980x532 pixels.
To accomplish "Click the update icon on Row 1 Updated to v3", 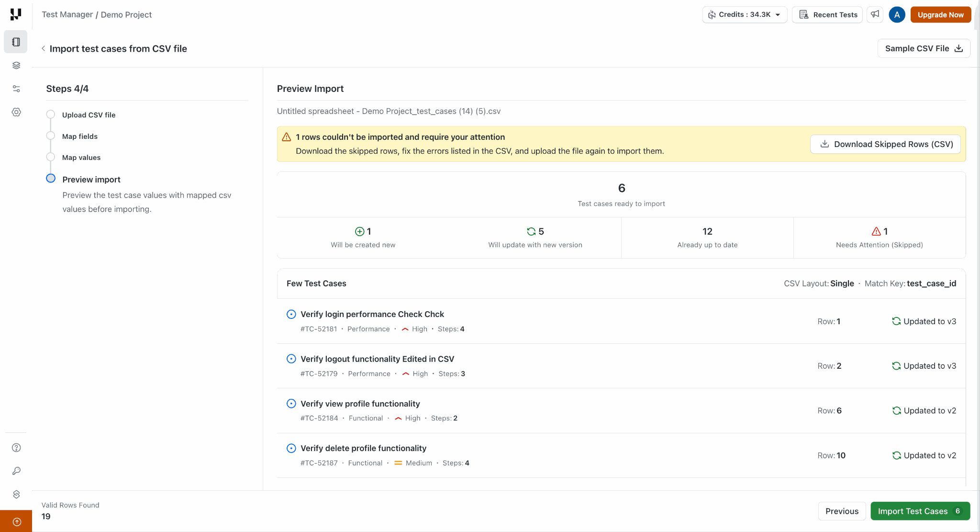I will 896,321.
